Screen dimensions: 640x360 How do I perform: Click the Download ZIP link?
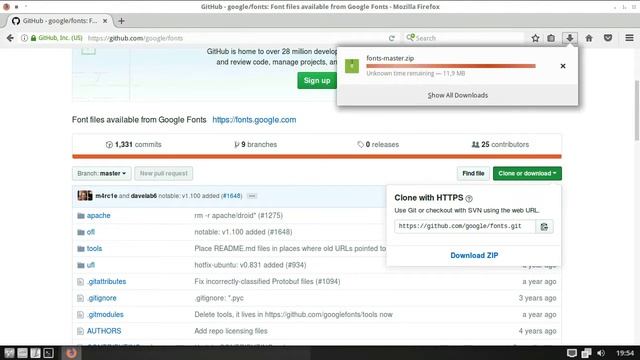tap(474, 256)
